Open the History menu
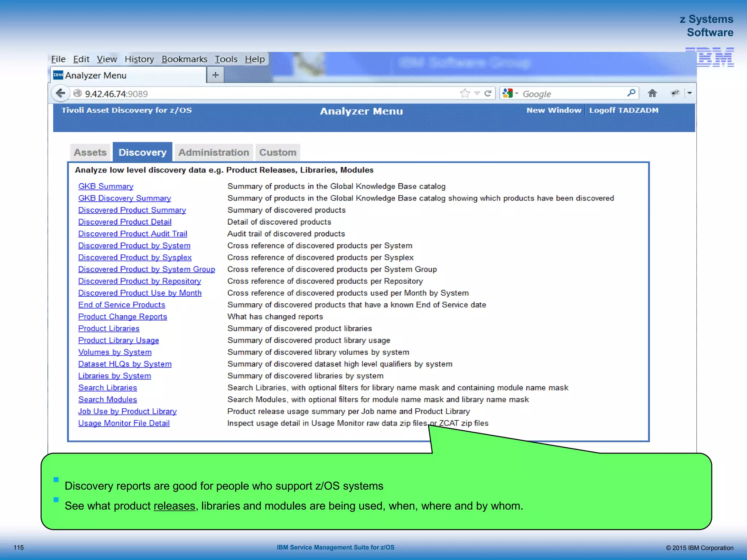747x560 pixels. point(139,59)
